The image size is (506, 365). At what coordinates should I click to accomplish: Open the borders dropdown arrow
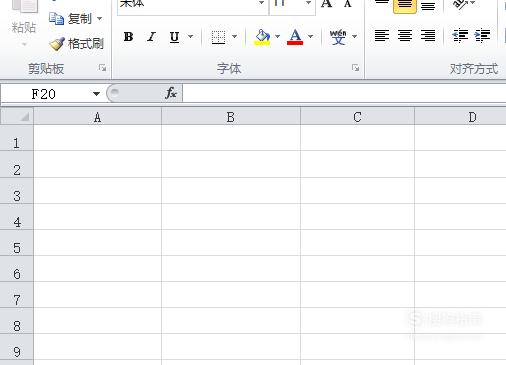click(234, 36)
